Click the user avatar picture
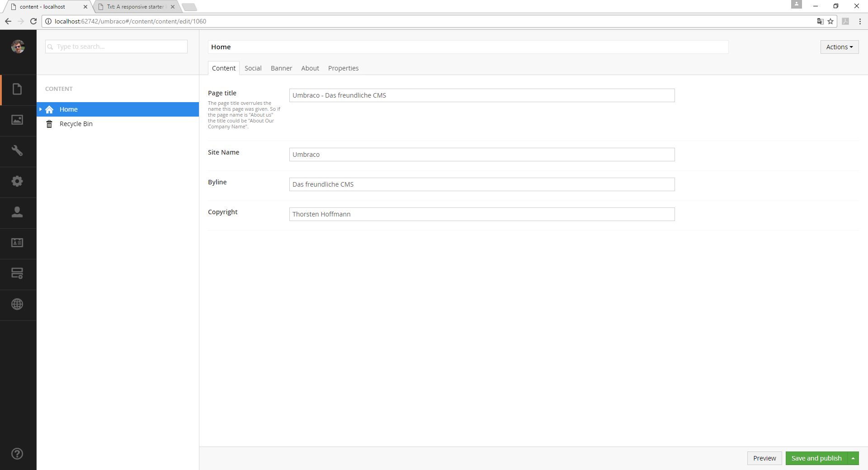Viewport: 868px width, 470px height. 18,47
